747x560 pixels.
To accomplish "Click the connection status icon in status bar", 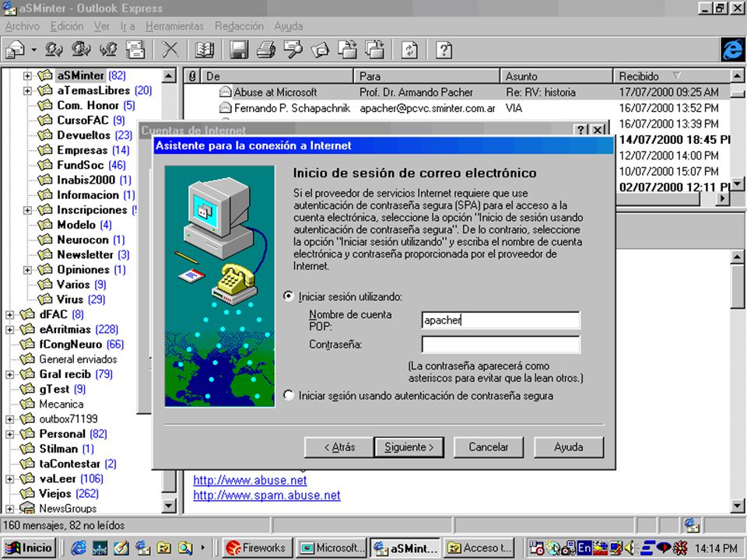I will [x=691, y=525].
